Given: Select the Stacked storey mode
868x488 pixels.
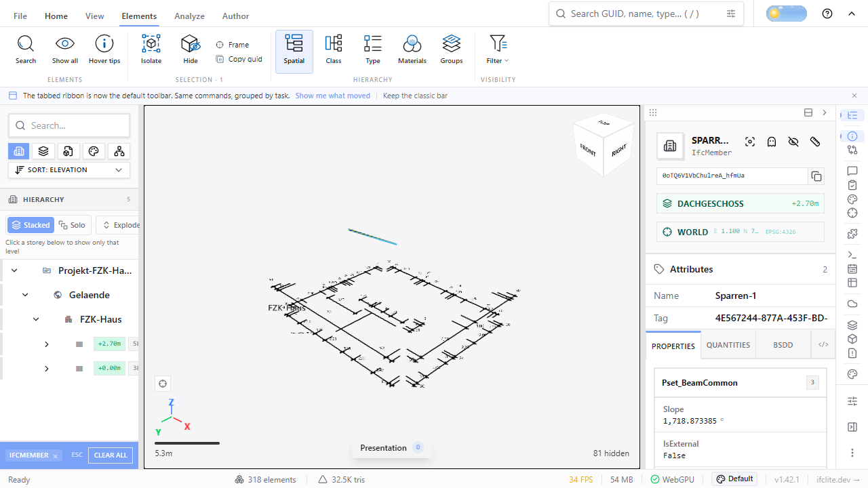Looking at the screenshot, I should pos(31,225).
